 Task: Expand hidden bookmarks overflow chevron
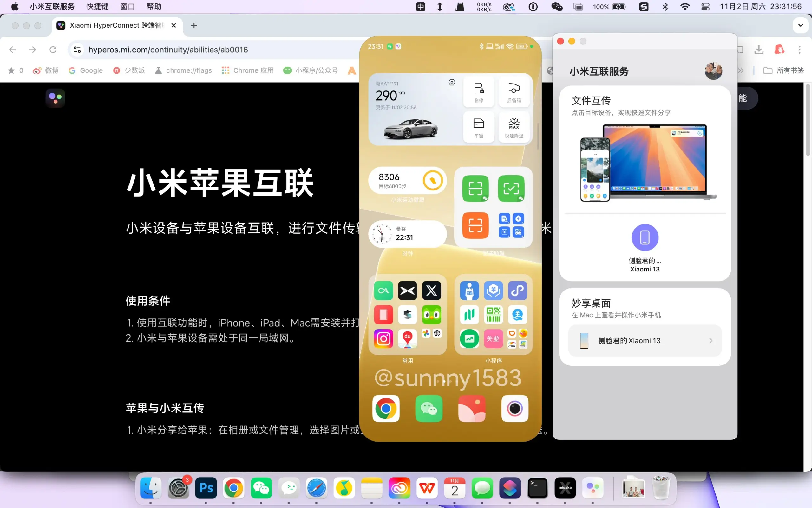click(741, 70)
